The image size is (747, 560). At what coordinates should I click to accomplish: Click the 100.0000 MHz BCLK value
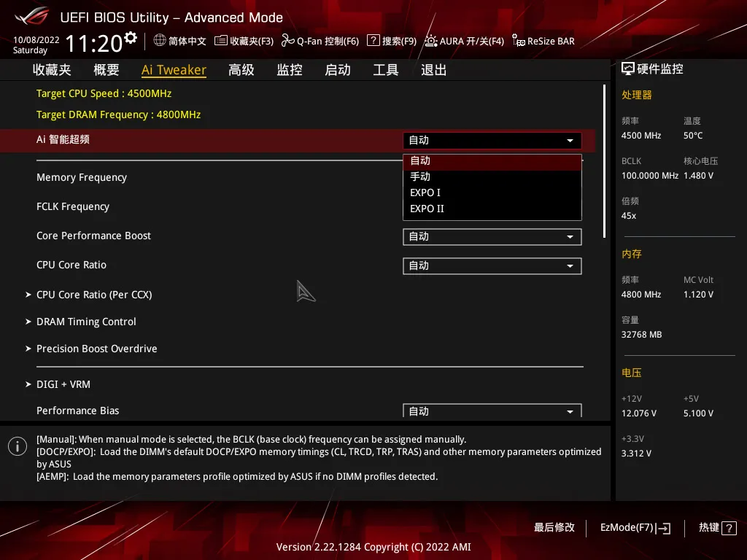[x=650, y=176]
